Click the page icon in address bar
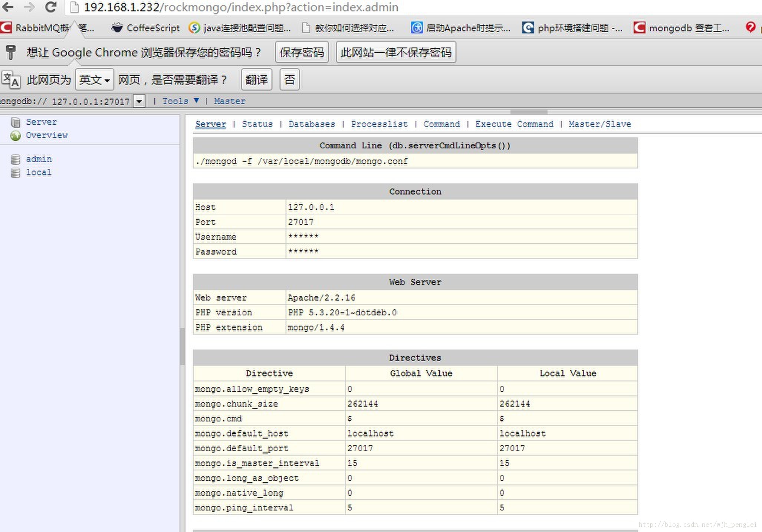762x532 pixels. pos(75,7)
